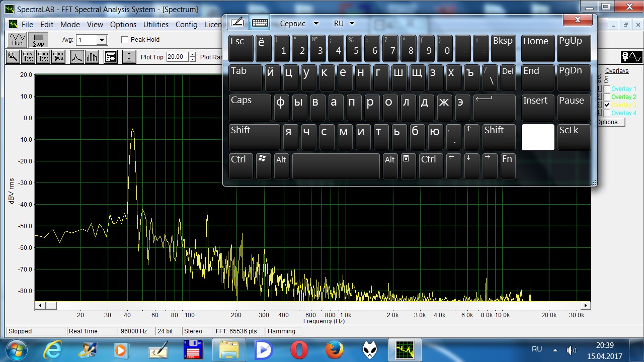Open the Сервис dropdown menu
644x362 pixels.
coord(316,23)
